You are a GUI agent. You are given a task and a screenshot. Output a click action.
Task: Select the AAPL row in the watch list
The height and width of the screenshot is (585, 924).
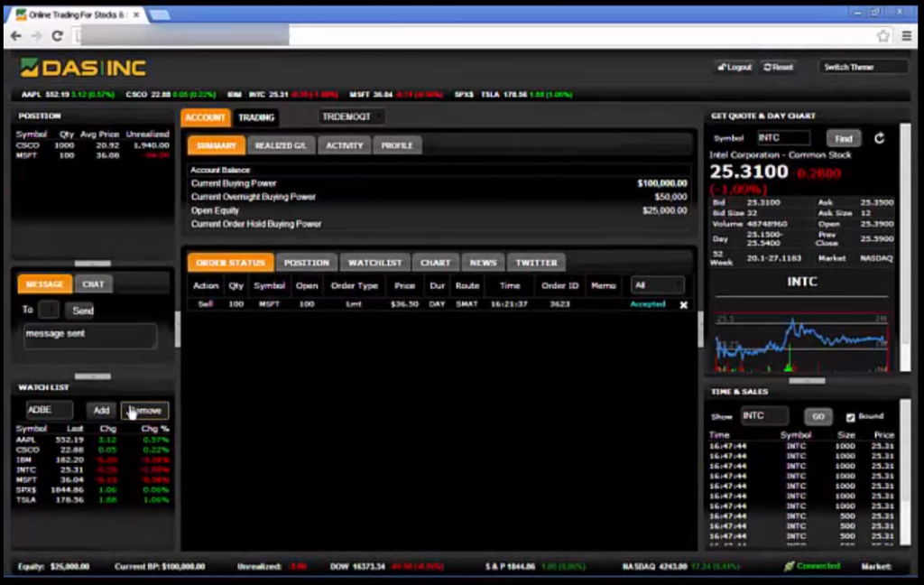(93, 440)
